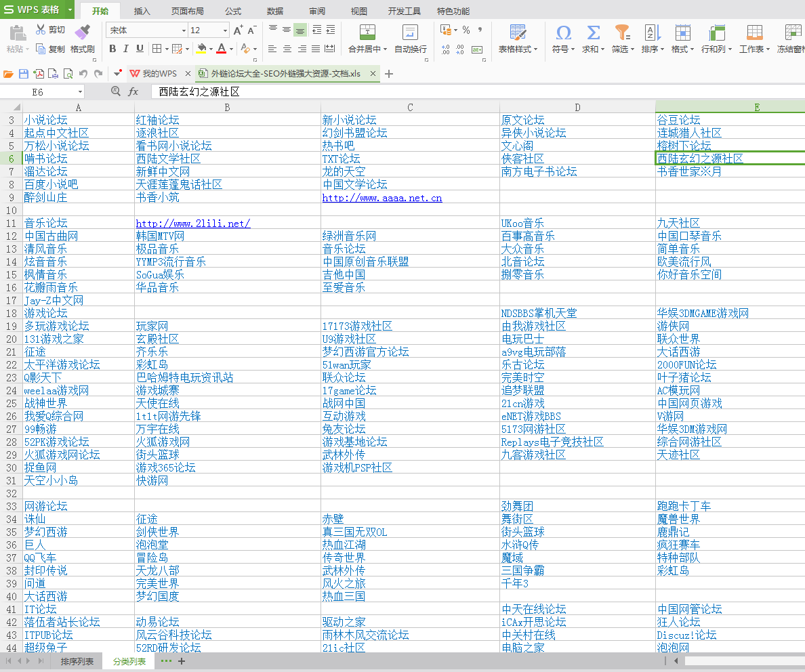Increase font size with the A+ icon

(x=238, y=30)
